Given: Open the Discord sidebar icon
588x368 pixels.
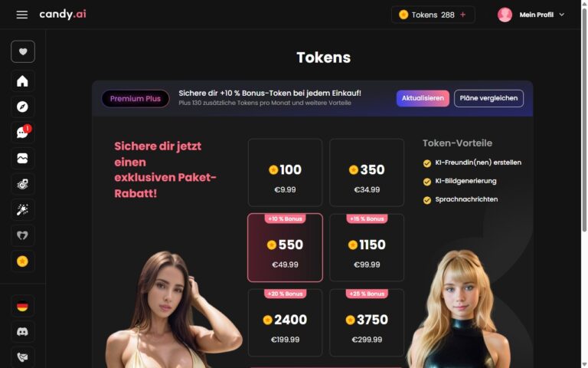Looking at the screenshot, I should click(x=22, y=331).
